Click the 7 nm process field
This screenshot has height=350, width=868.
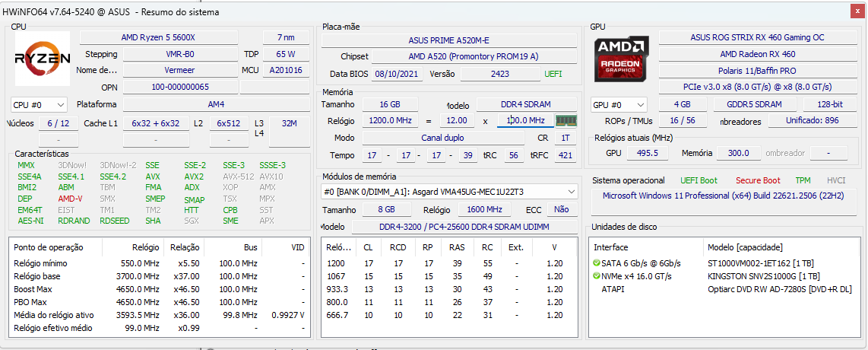tap(286, 37)
